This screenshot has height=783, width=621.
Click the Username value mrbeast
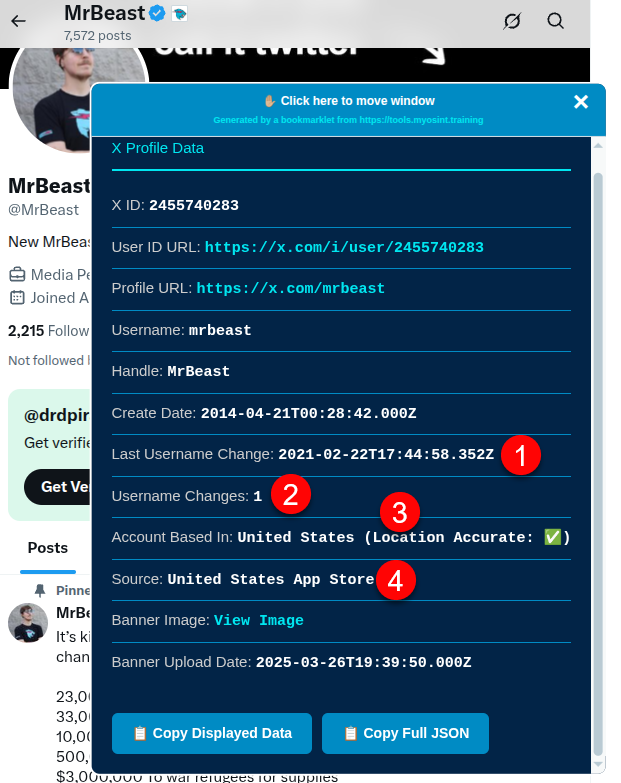tap(220, 331)
